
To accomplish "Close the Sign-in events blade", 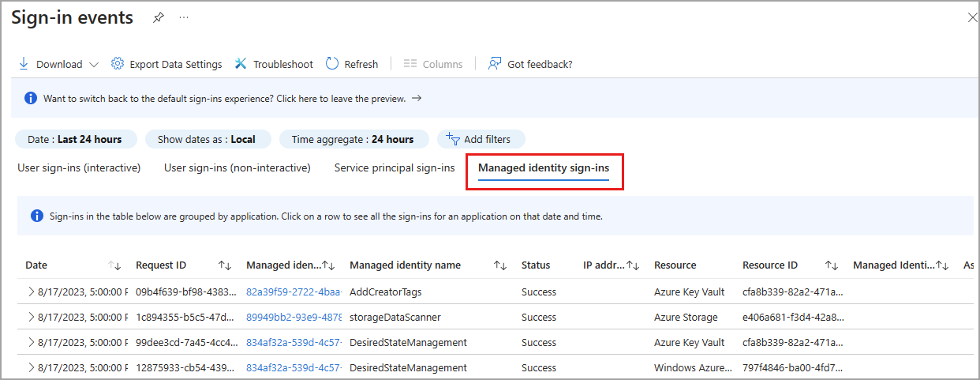I will tap(972, 17).
